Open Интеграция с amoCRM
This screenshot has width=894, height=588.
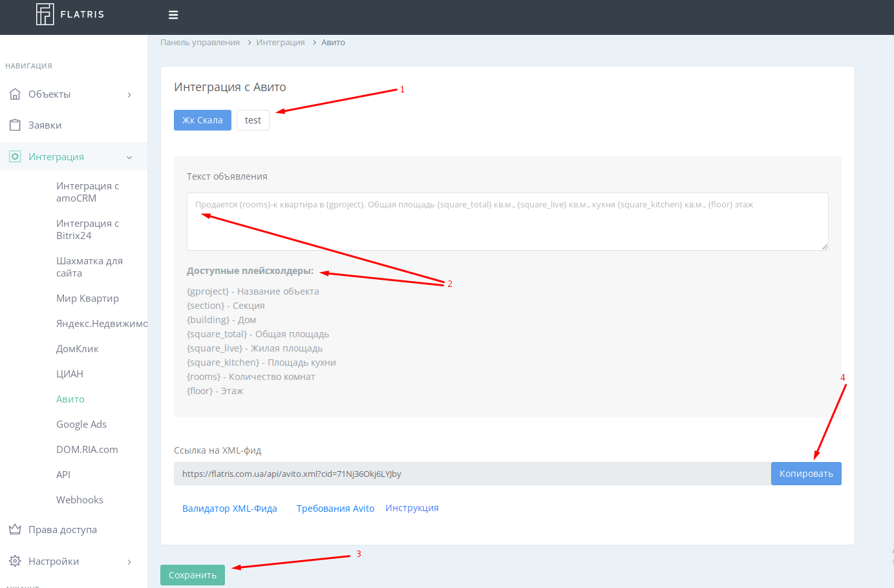coord(88,192)
